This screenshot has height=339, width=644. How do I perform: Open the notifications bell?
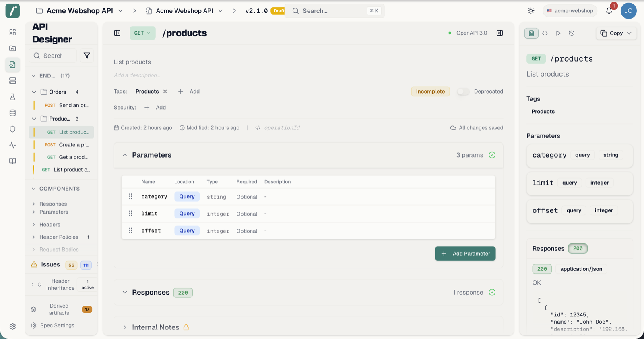(x=609, y=11)
